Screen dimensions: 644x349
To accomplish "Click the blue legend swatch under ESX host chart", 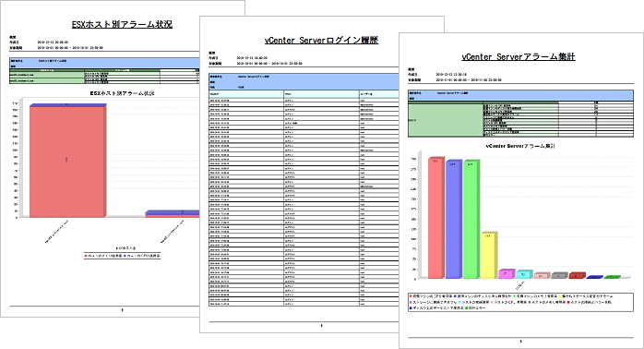I will (125, 256).
